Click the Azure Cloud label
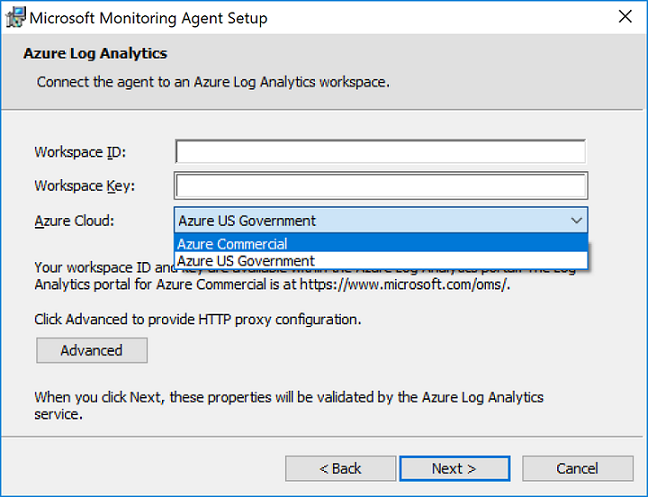This screenshot has width=648, height=497. click(74, 220)
